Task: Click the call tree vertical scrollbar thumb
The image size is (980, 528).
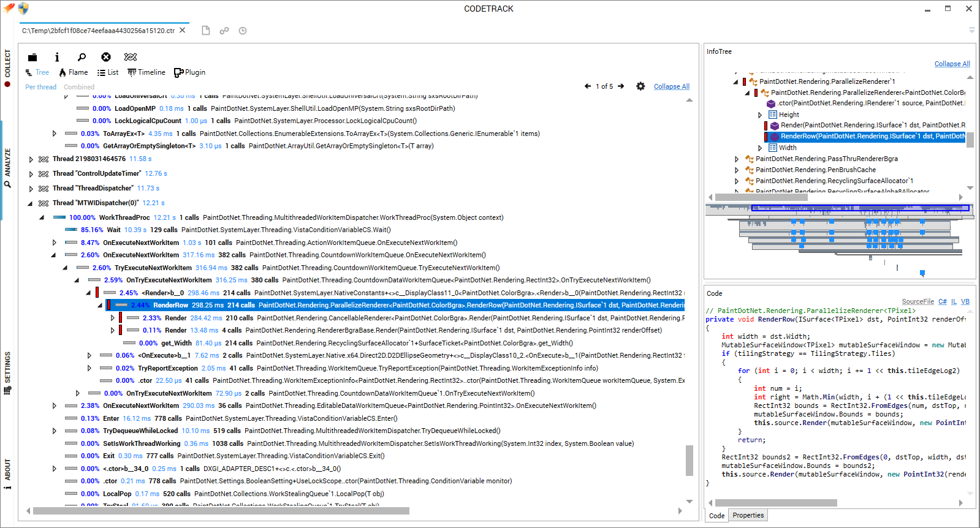Action: coord(689,460)
